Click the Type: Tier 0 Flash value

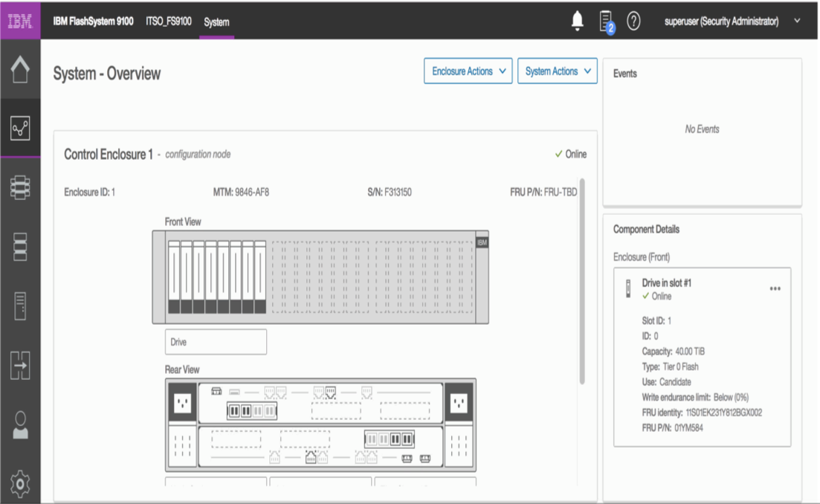pos(680,366)
